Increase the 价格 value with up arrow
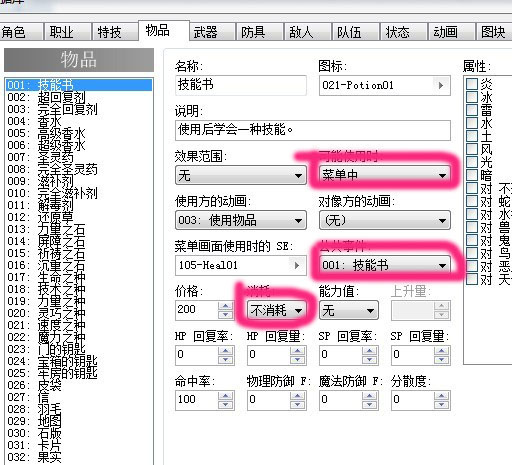Screen dimensions: 512x465 click(x=226, y=306)
